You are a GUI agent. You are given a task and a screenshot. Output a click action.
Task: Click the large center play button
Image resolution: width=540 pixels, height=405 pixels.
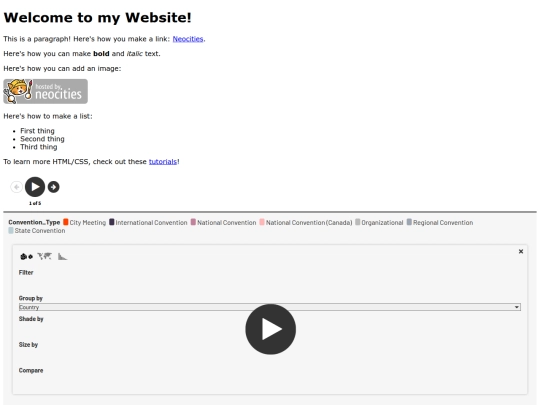click(270, 329)
